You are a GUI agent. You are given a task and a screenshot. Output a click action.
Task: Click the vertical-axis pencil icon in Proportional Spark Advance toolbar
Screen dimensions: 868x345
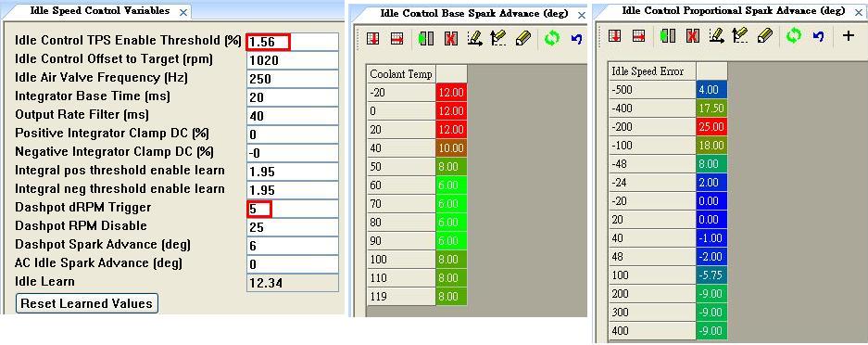pyautogui.click(x=739, y=36)
